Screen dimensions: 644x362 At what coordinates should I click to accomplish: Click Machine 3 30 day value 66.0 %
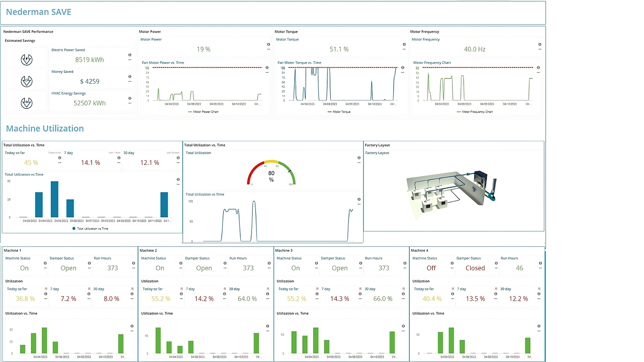[x=383, y=299]
